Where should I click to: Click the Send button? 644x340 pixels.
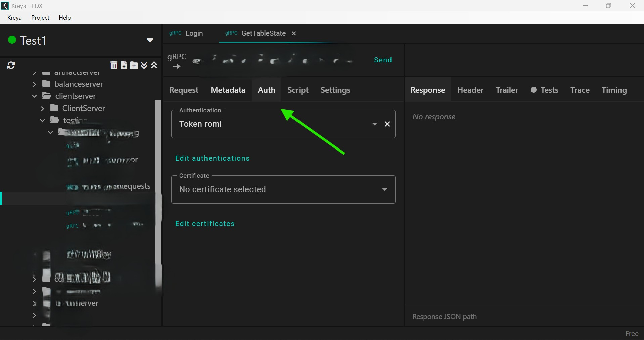point(383,60)
